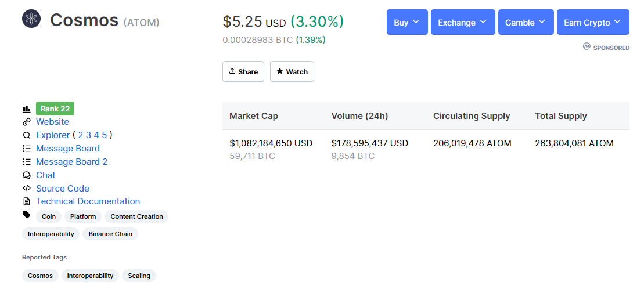Click the speech bubble icon beside Chat
The width and height of the screenshot is (644, 289).
(x=27, y=175)
